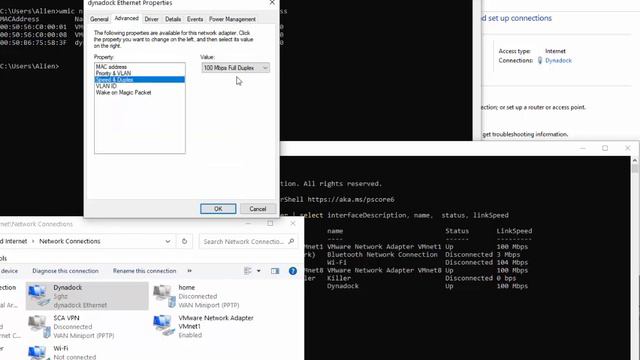Click Diagnose this connection
The width and height of the screenshot is (640, 360).
click(x=65, y=271)
